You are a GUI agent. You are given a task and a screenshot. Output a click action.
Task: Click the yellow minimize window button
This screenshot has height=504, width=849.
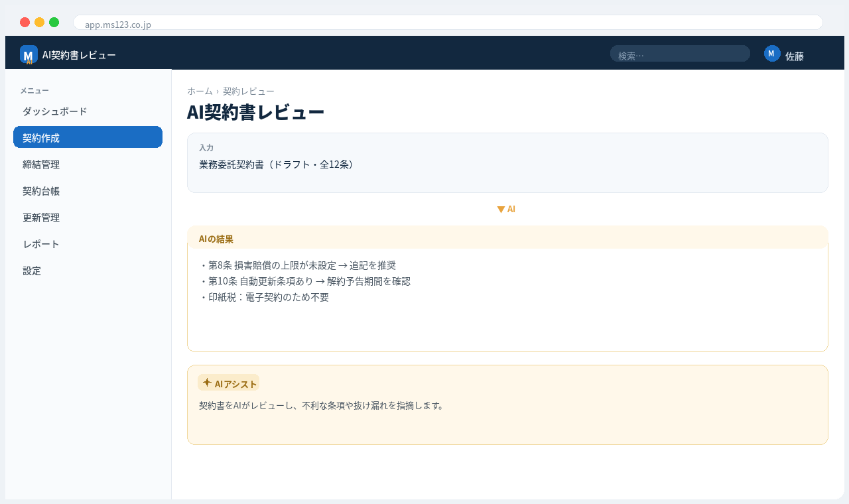(x=39, y=23)
